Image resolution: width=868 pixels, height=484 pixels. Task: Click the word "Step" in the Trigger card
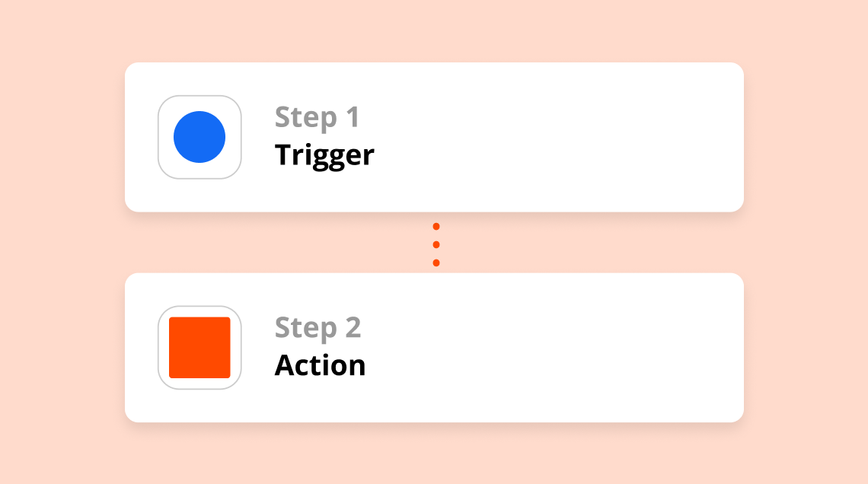[305, 119]
